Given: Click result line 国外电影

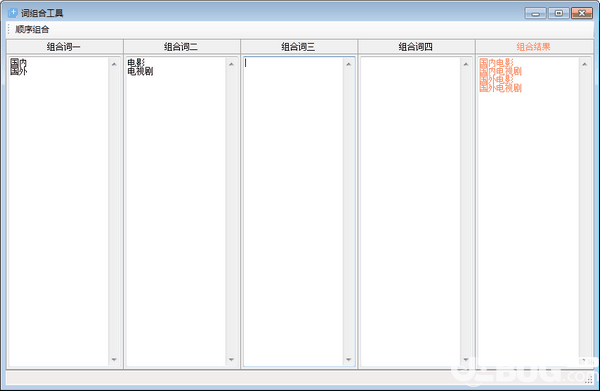Looking at the screenshot, I should point(496,80).
